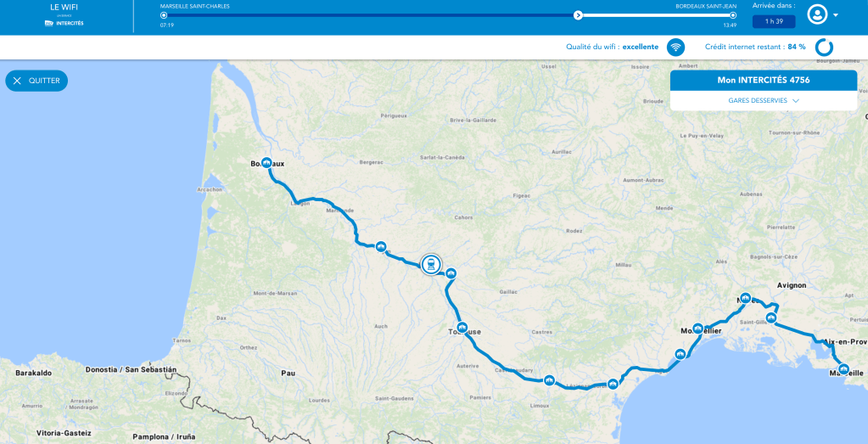Viewport: 868px width, 444px height.
Task: Open the wifi quality signal icon
Action: (x=675, y=47)
